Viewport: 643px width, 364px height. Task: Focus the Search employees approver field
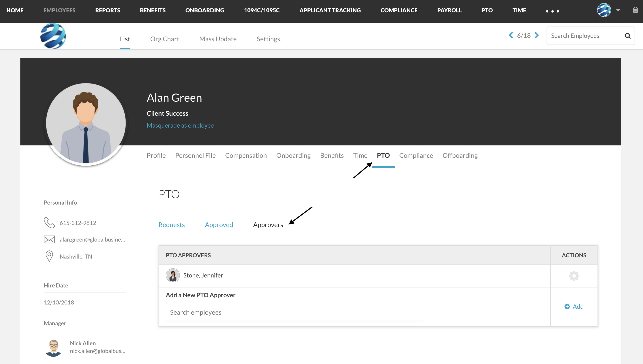click(x=294, y=312)
